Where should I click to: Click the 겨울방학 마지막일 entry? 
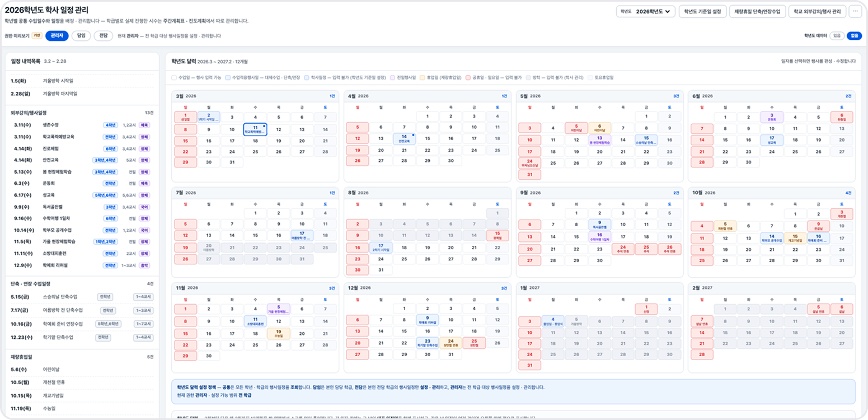pyautogui.click(x=83, y=94)
